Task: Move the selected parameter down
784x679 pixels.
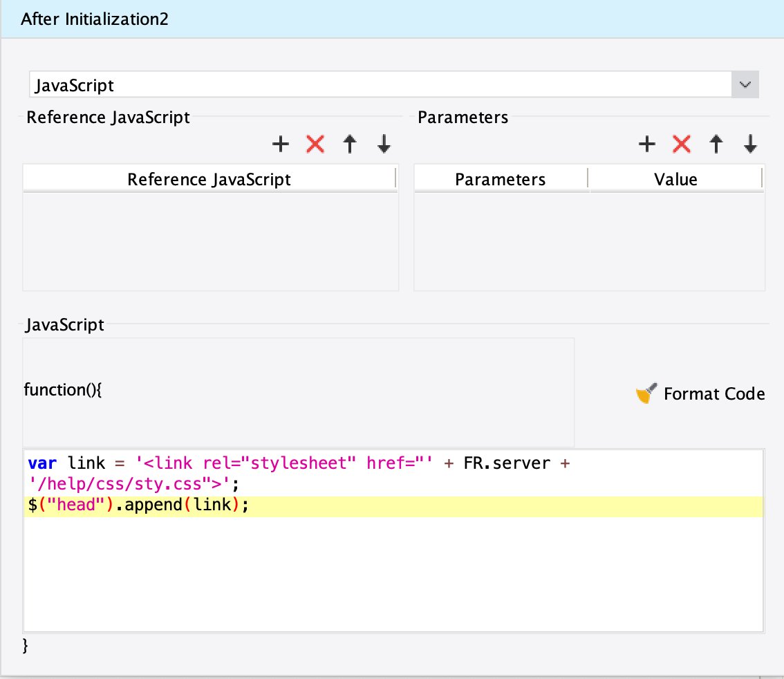Action: point(750,144)
